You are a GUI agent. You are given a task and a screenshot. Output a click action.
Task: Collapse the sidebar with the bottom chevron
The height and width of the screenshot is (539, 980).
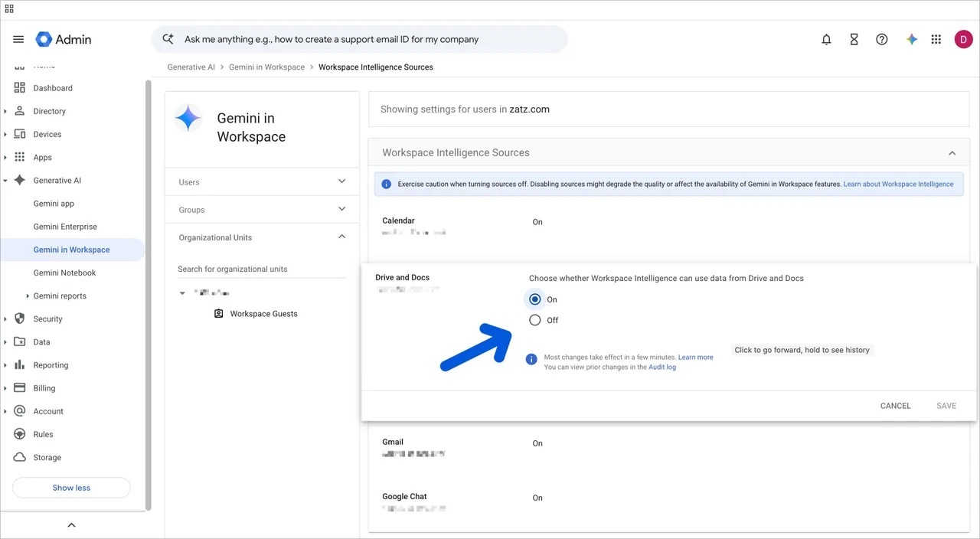point(71,525)
